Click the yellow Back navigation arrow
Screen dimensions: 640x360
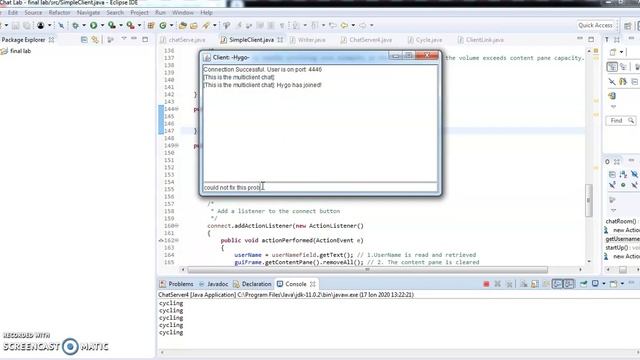point(344,25)
